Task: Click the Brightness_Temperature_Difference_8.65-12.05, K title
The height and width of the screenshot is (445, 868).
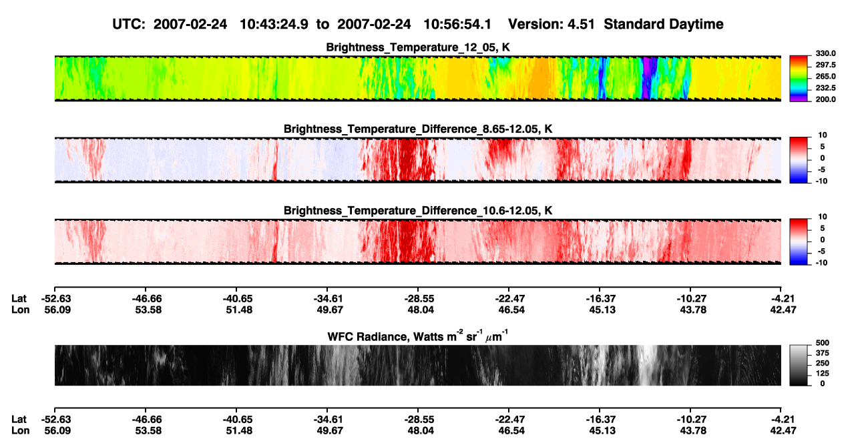Action: (418, 129)
